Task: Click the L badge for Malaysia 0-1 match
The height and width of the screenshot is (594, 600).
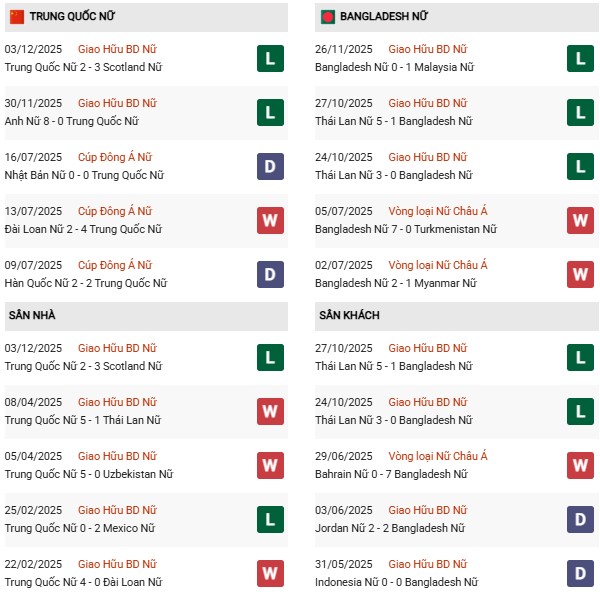Action: [580, 59]
